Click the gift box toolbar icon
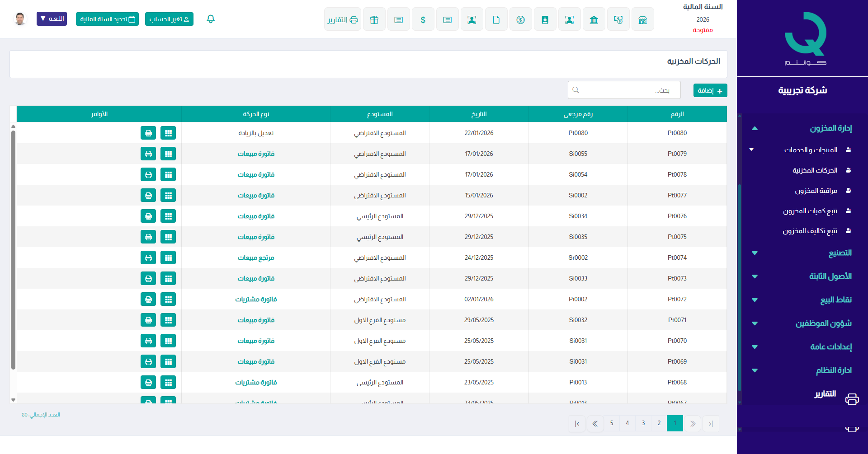 pos(374,19)
